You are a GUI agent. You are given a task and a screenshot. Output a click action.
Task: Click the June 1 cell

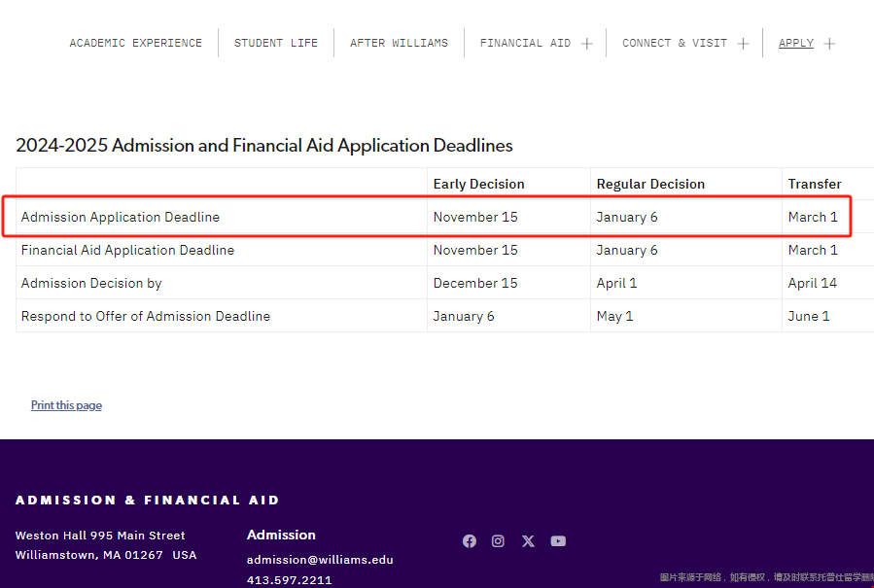pyautogui.click(x=809, y=316)
